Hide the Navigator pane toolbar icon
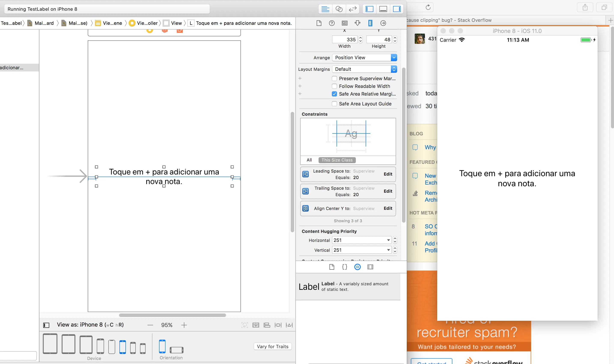This screenshot has width=614, height=364. click(370, 9)
